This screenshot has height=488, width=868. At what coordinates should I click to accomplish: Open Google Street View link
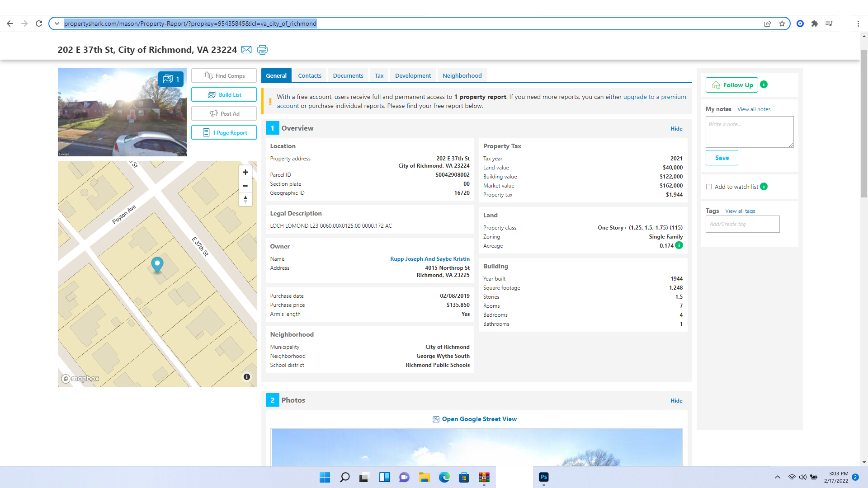click(x=479, y=419)
